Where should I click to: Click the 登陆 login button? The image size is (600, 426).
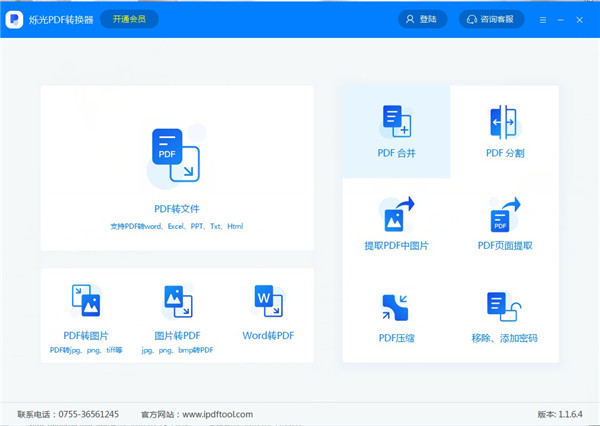click(422, 19)
